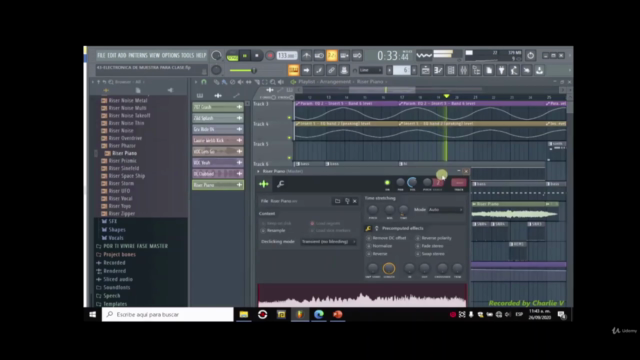The image size is (640, 360).
Task: Open the OPTIONS menu
Action: 171,56
